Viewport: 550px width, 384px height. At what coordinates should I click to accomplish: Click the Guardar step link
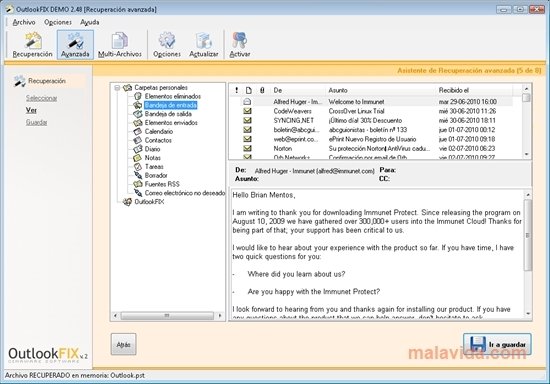[x=36, y=122]
